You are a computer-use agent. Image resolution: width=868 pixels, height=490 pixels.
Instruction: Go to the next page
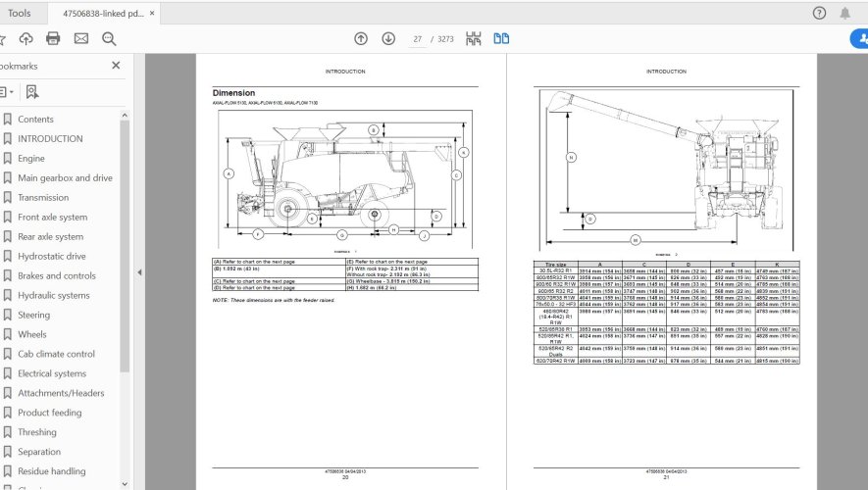(x=388, y=39)
